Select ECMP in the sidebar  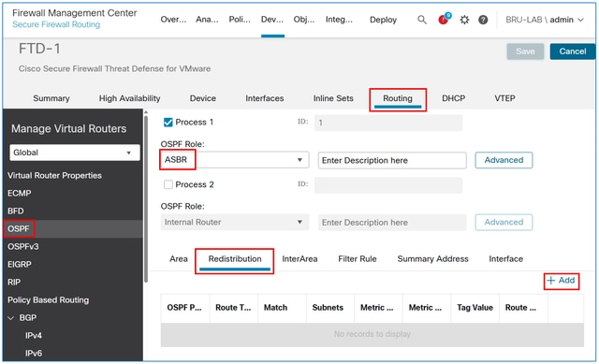click(x=19, y=194)
